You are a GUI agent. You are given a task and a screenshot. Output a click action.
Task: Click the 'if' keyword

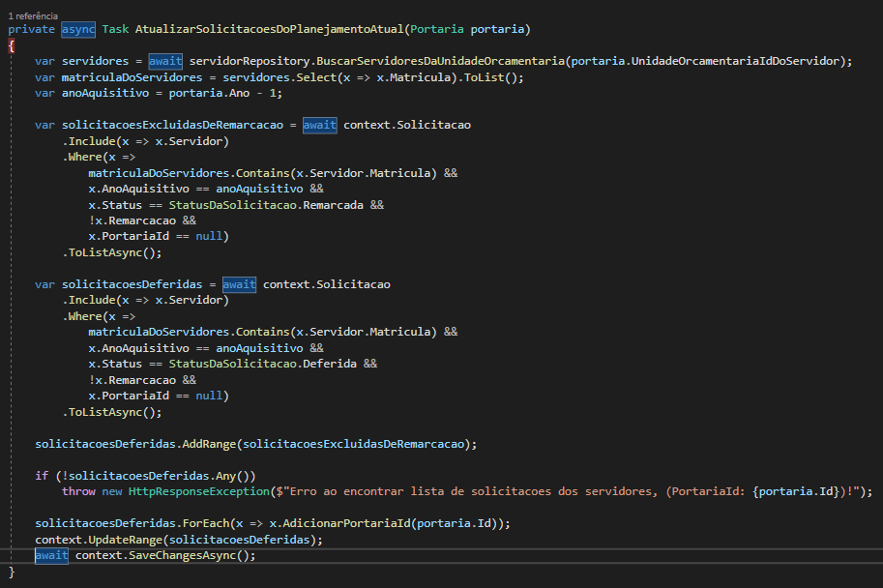pyautogui.click(x=42, y=476)
